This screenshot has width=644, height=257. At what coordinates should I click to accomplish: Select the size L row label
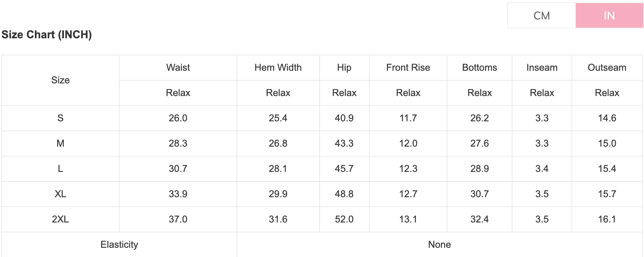[61, 169]
